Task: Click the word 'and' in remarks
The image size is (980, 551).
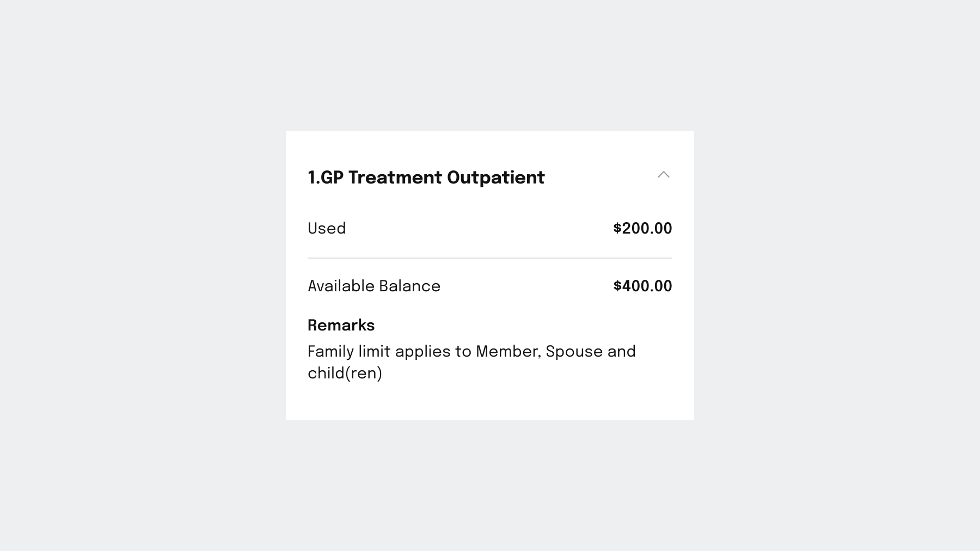Action: click(x=621, y=352)
